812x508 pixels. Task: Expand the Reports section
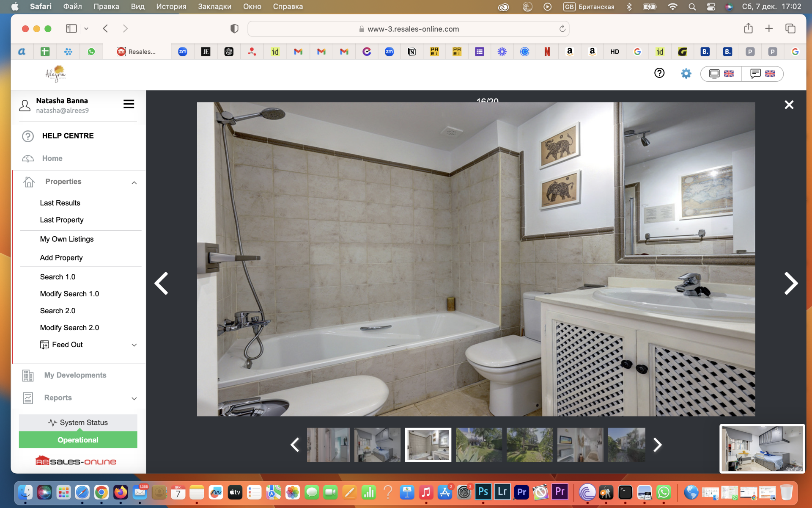coord(134,398)
